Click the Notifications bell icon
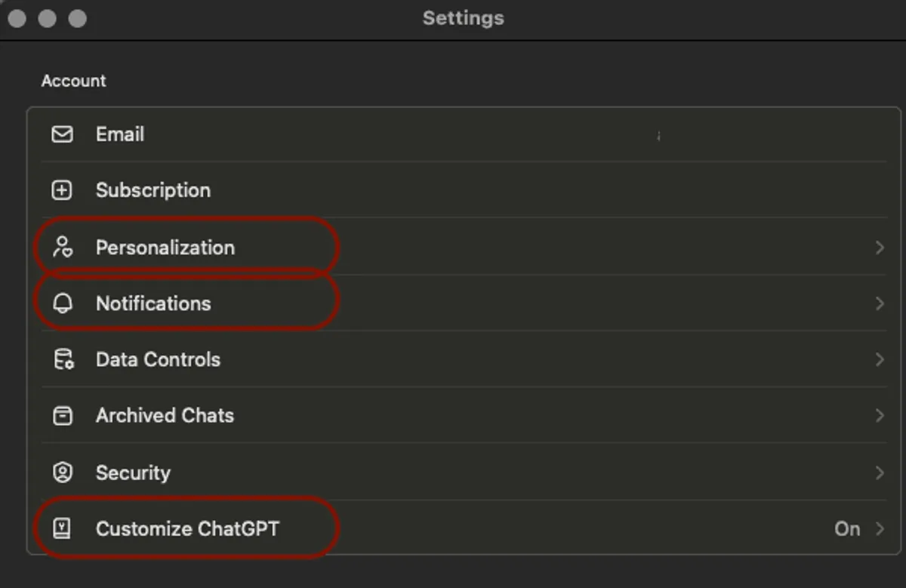Screen dimensions: 906x588 [63, 303]
